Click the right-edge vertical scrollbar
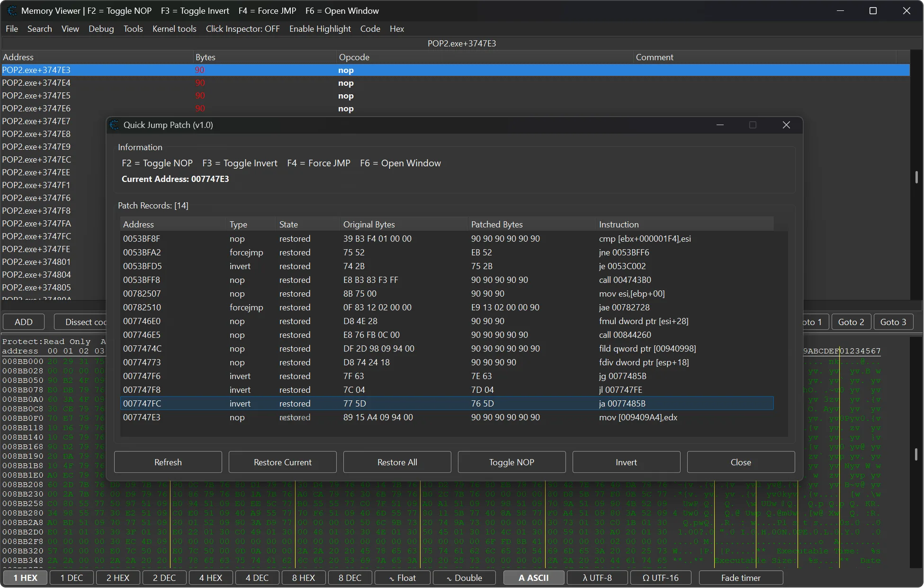Viewport: 924px width, 588px height. [x=917, y=178]
